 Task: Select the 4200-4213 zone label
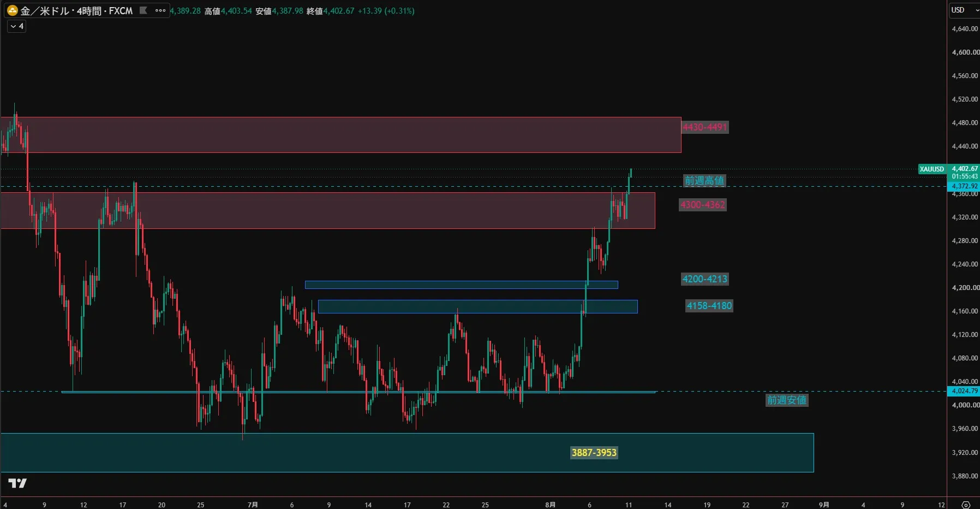pyautogui.click(x=705, y=279)
